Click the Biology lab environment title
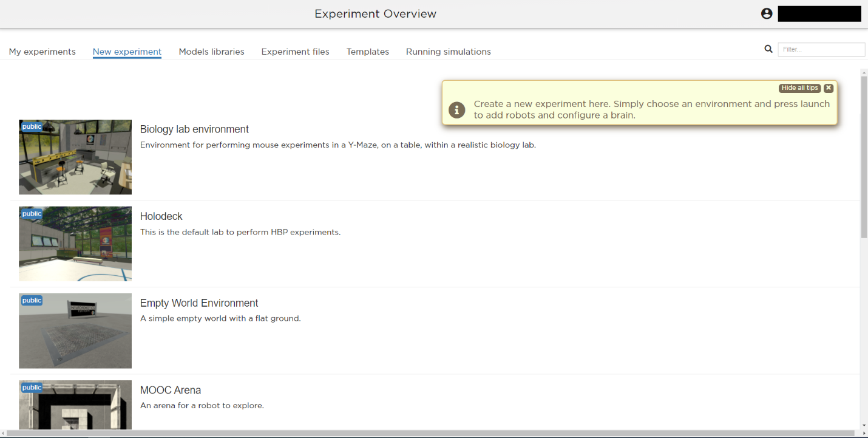Image resolution: width=868 pixels, height=438 pixels. click(x=194, y=129)
